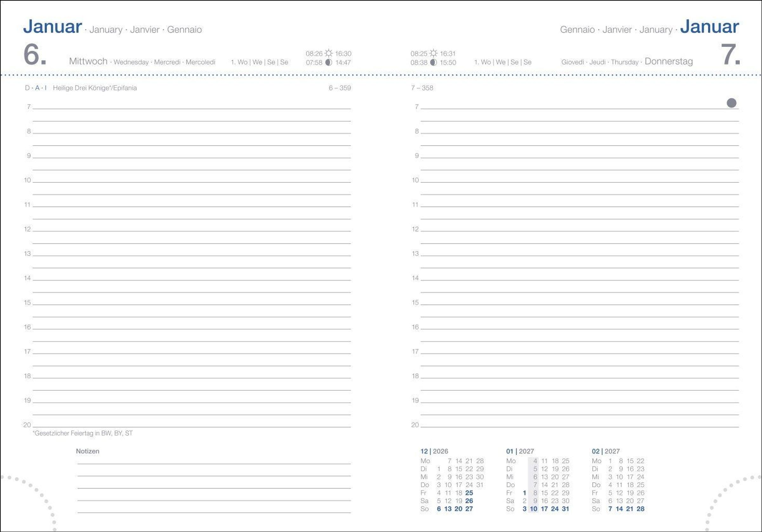The width and height of the screenshot is (762, 532).
Task: Click the sunrise sun icon on January 6
Action: pyautogui.click(x=329, y=53)
